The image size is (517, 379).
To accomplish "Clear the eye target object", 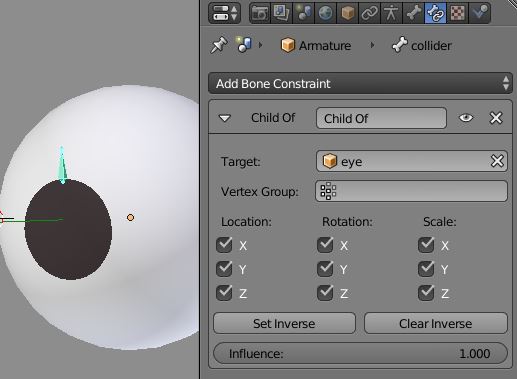I will pos(497,161).
